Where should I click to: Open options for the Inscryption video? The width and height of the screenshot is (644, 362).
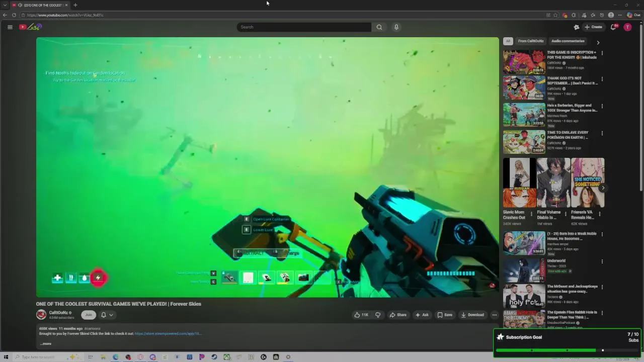(x=602, y=53)
